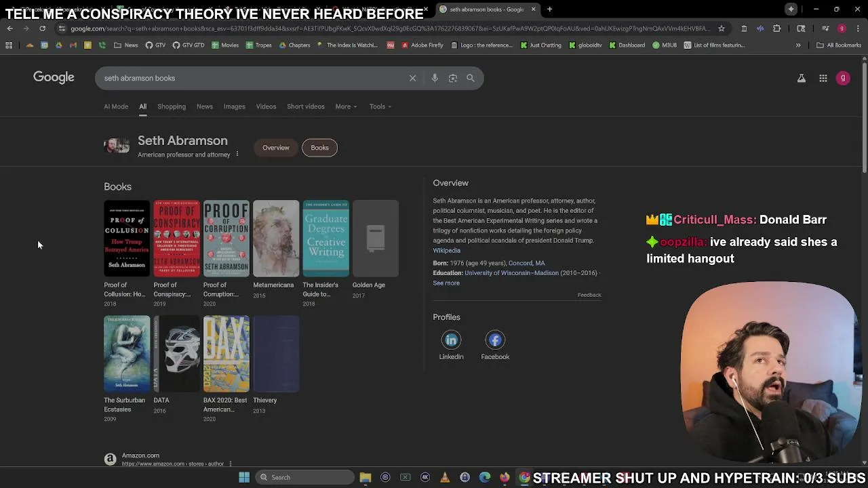The width and height of the screenshot is (868, 488).
Task: Switch to the Overview chip
Action: pos(276,148)
